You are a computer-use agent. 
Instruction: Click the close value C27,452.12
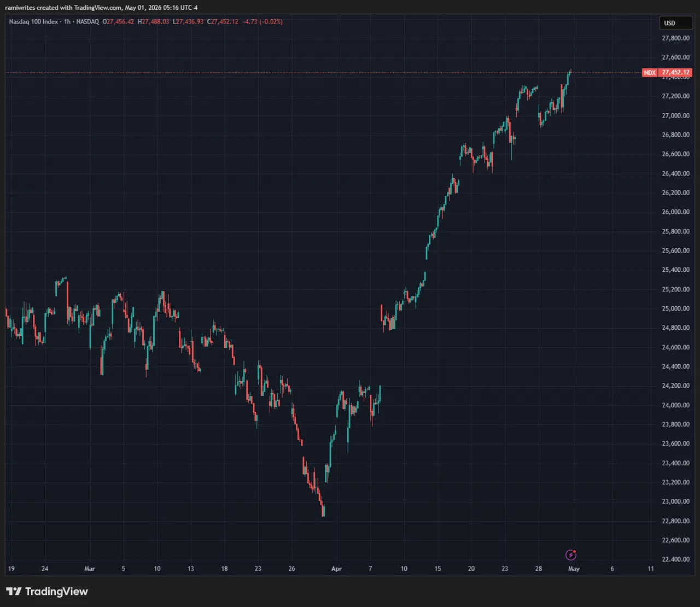coord(223,22)
